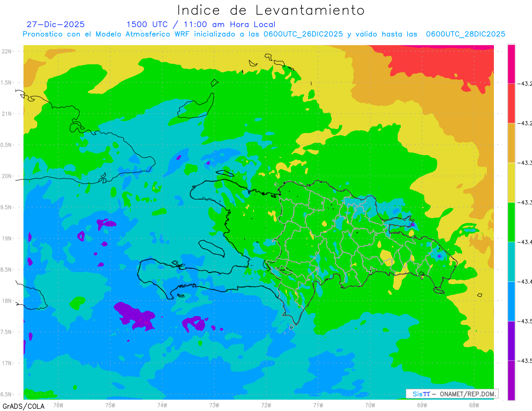The width and height of the screenshot is (532, 411).
Task: Click the '68W' longitude label
Action: click(x=474, y=405)
